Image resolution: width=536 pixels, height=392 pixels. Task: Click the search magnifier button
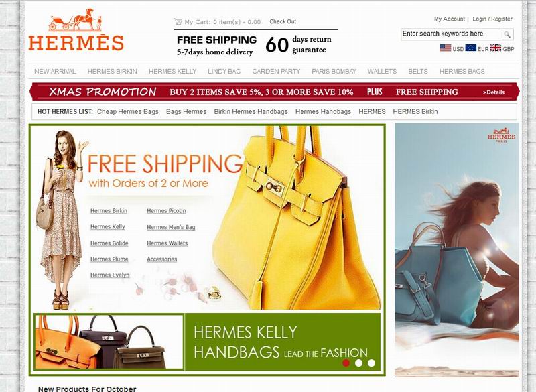(507, 34)
